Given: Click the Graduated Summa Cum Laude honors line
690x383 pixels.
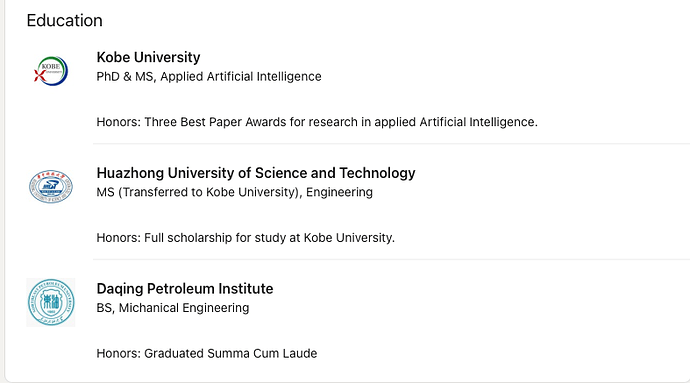Looking at the screenshot, I should [x=207, y=354].
